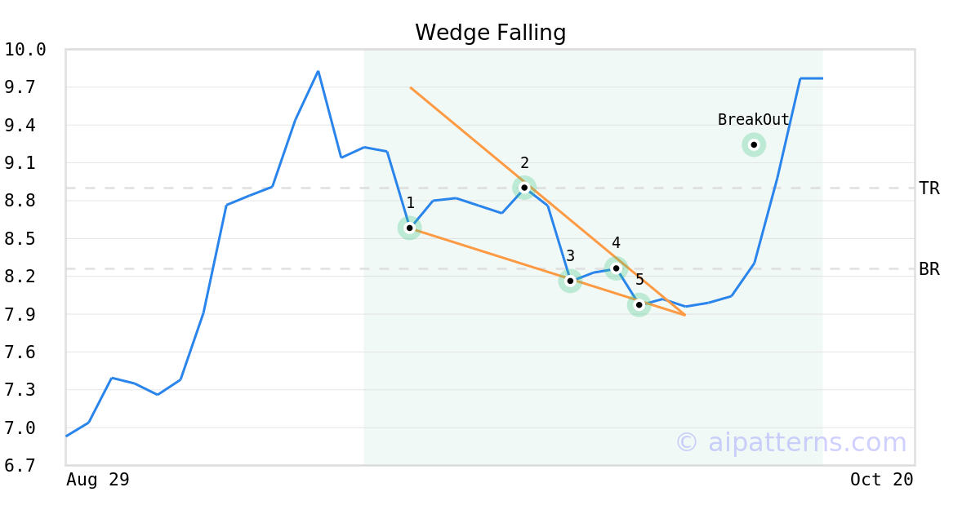This screenshot has width=980, height=514.
Task: Click the Oct 20 end date label
Action: [x=881, y=480]
